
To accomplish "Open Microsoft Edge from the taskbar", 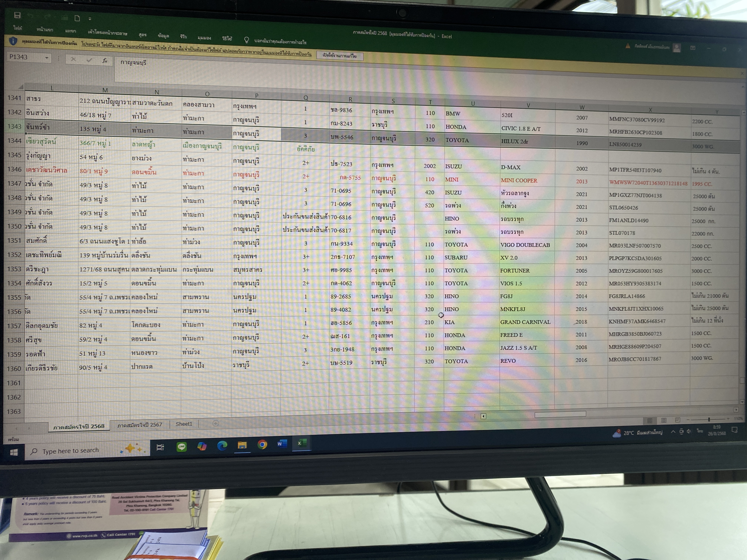I will pyautogui.click(x=222, y=446).
